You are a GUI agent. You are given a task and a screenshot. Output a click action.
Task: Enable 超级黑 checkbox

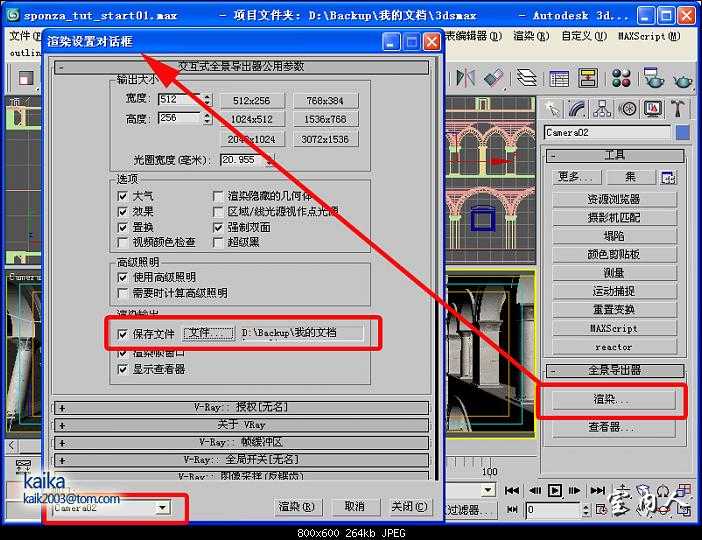218,243
